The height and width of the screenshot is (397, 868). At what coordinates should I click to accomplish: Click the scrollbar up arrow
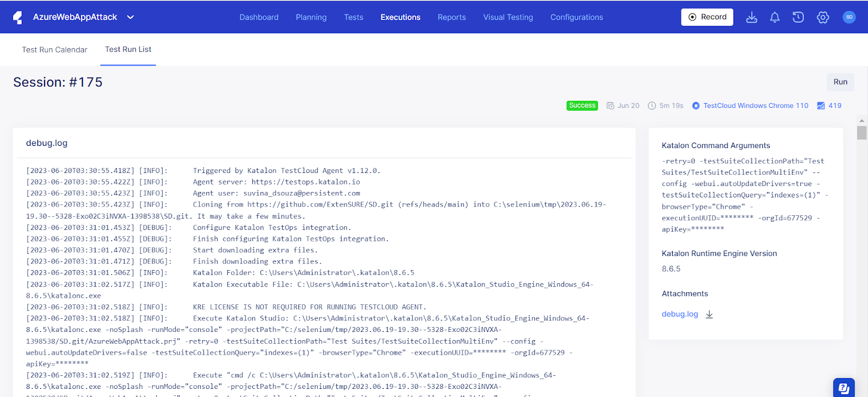(861, 120)
